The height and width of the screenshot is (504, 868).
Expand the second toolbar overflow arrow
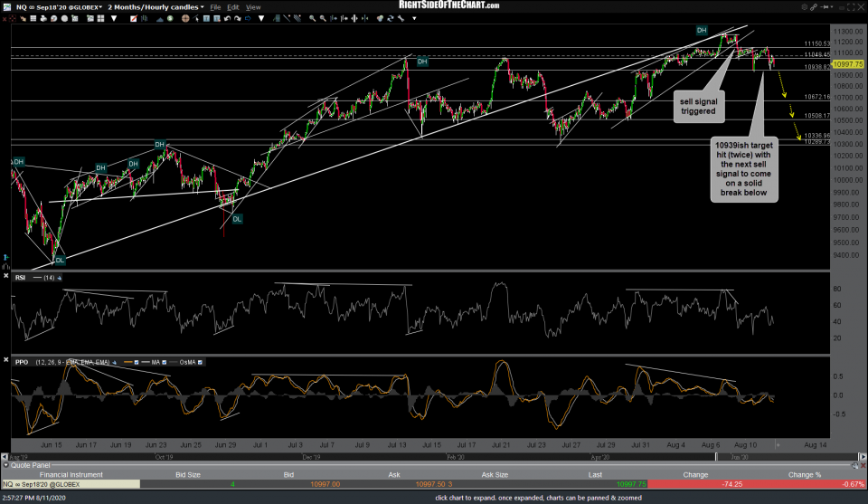click(261, 18)
